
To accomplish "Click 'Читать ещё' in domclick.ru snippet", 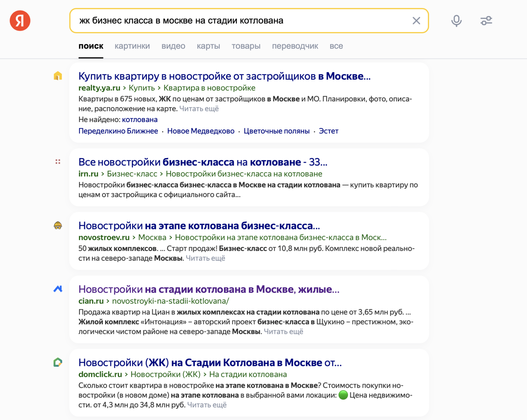I will (x=207, y=405).
